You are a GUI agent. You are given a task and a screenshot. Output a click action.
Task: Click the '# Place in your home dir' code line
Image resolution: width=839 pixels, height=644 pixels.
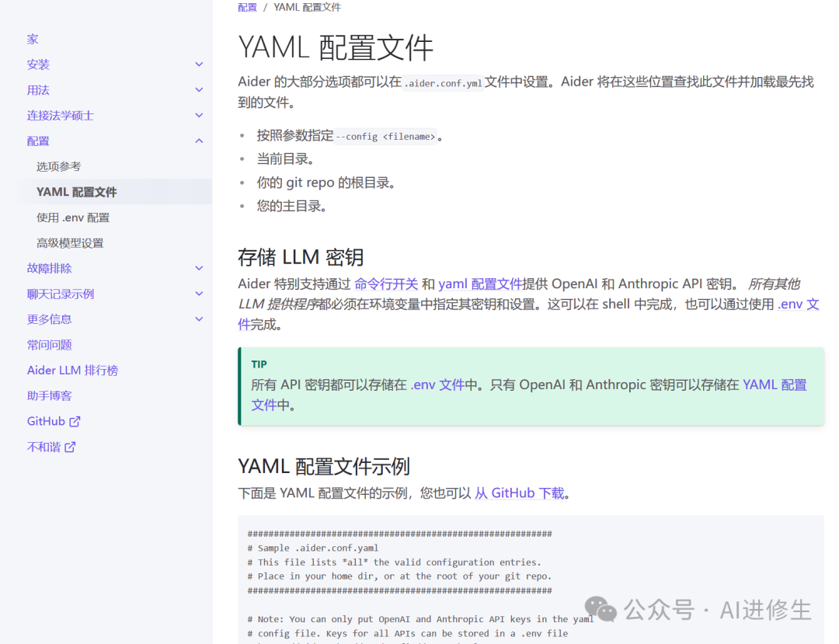(x=399, y=576)
